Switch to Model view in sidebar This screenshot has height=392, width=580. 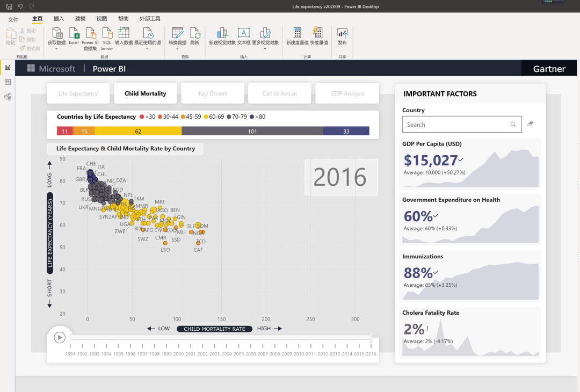click(x=8, y=97)
